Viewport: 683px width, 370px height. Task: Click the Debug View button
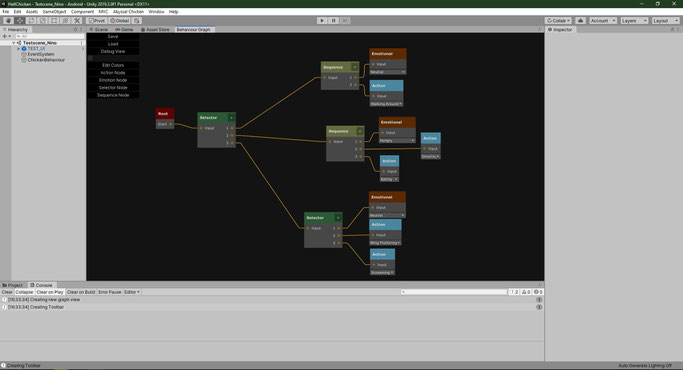[113, 51]
